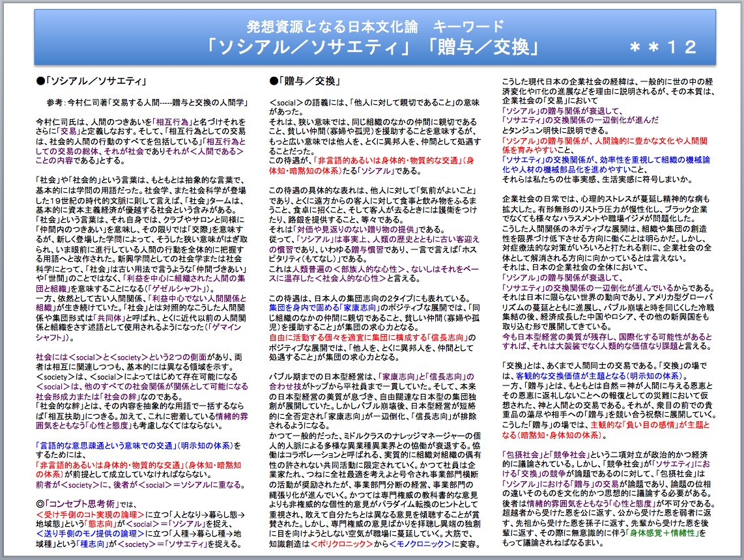Click the red phrase "＜受け手側のコト実現の論理＞"
Viewport: 744px width, 560px height.
coord(90,514)
